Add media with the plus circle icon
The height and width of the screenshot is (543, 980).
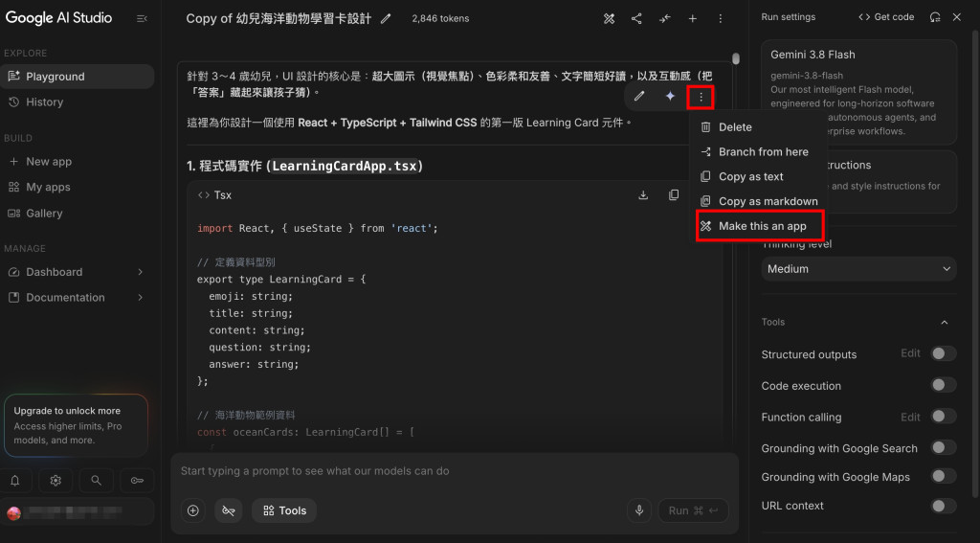[x=193, y=510]
